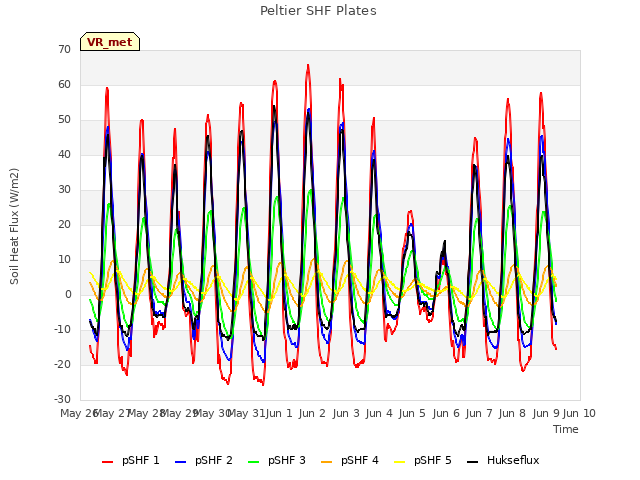Click the 20 y-axis tick label
Viewport: 640px width, 480px height.
click(x=64, y=224)
